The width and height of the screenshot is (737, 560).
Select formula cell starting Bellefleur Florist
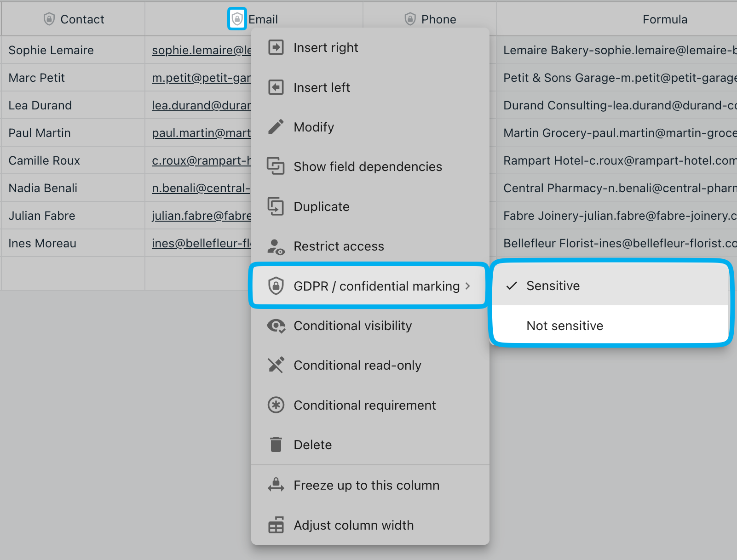pos(616,243)
